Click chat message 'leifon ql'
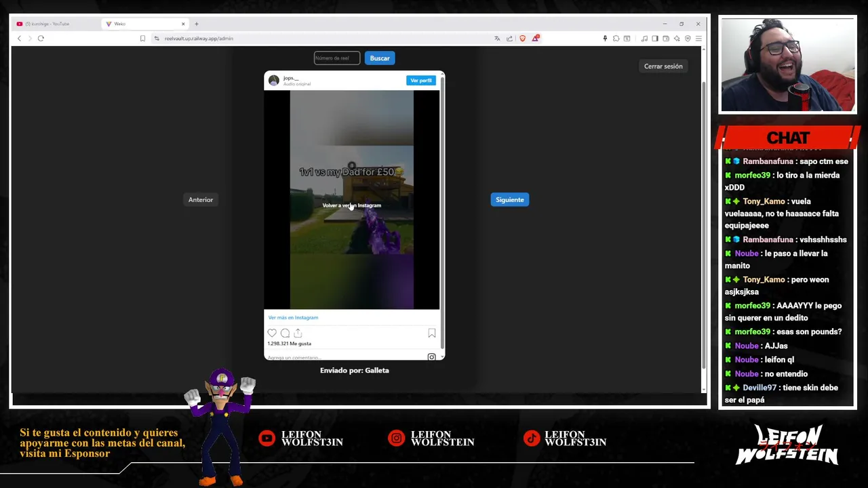The height and width of the screenshot is (488, 868). click(778, 360)
